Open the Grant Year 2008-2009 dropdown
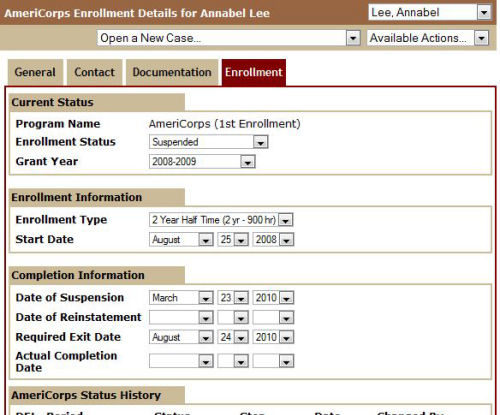The image size is (500, 415). point(202,162)
